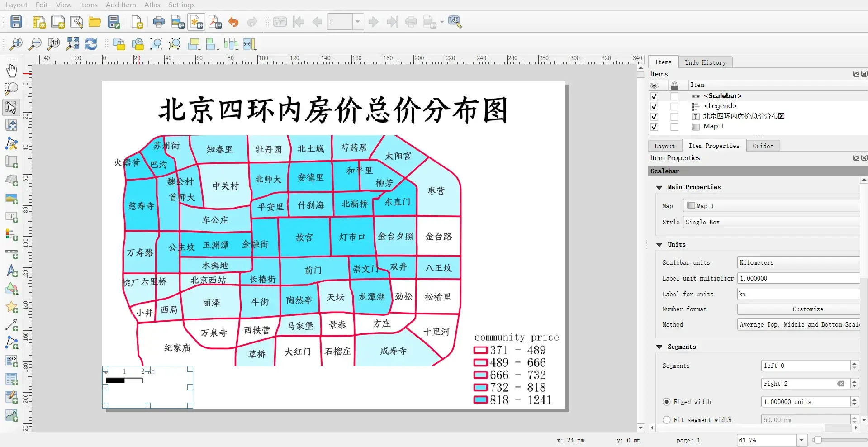This screenshot has height=447, width=868.
Task: Collapse the Main Properties section
Action: click(659, 187)
